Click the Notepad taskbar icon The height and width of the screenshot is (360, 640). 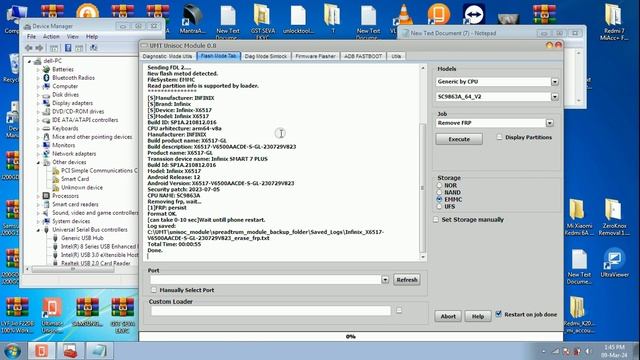click(99, 351)
